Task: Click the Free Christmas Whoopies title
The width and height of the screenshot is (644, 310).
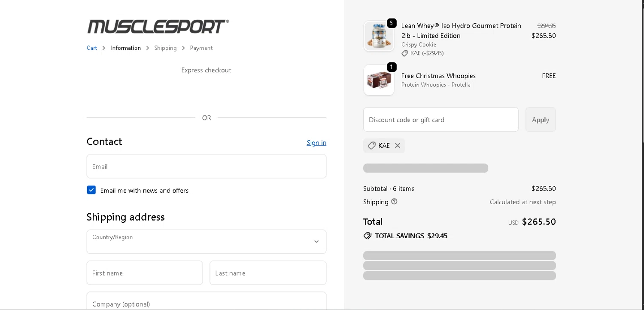Action: click(x=438, y=76)
